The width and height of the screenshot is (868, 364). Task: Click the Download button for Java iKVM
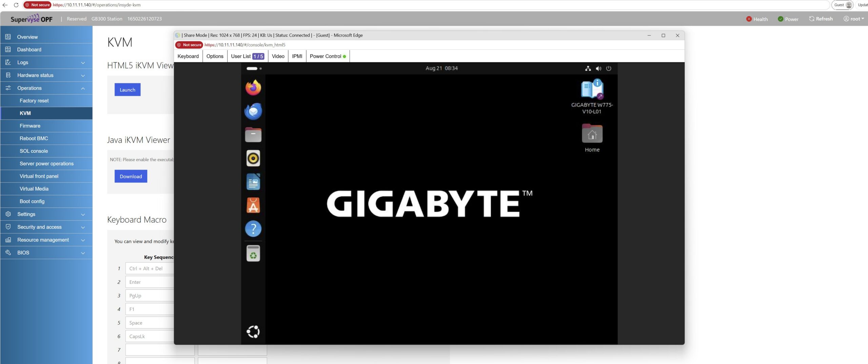coord(131,176)
